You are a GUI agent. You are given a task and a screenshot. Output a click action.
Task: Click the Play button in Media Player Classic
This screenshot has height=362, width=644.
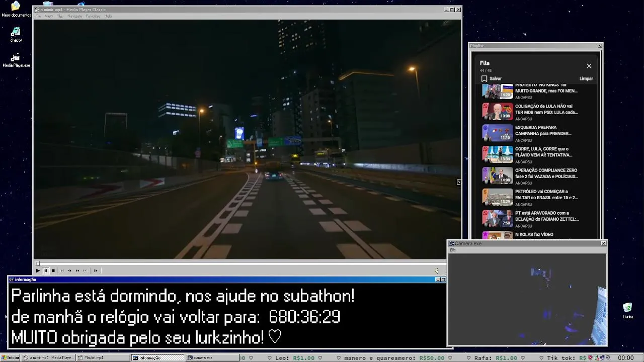coord(38,270)
